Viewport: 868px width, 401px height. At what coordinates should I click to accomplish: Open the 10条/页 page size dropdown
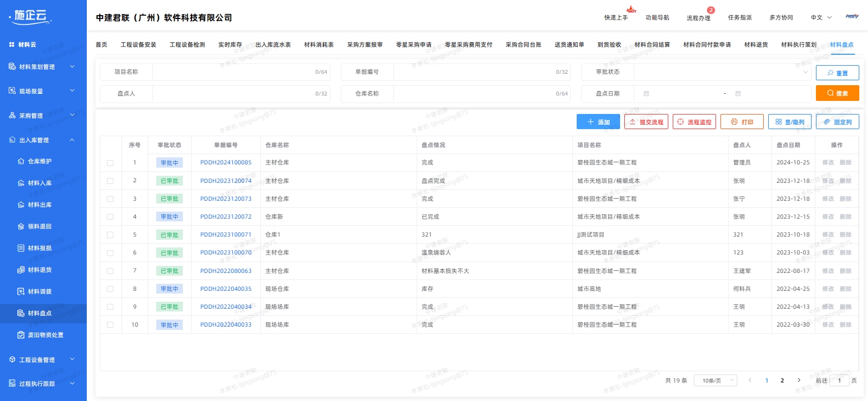(717, 380)
